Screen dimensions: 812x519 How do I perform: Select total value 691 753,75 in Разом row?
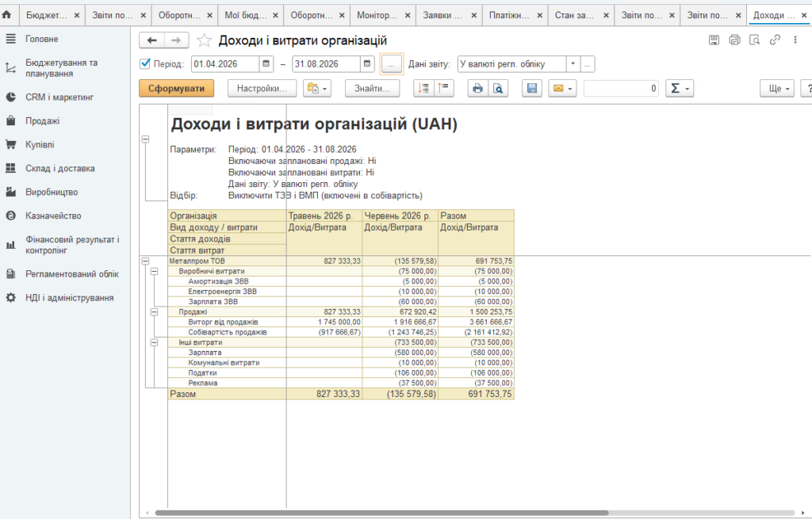476,395
